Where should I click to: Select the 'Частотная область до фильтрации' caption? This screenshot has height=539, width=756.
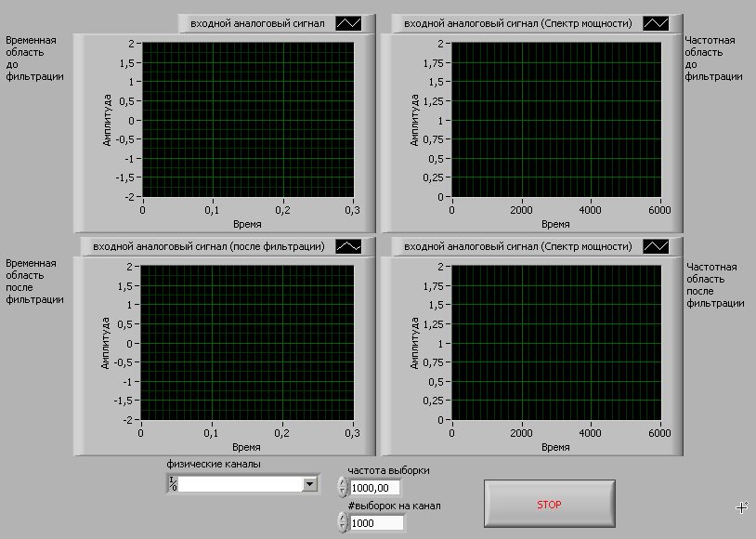713,58
